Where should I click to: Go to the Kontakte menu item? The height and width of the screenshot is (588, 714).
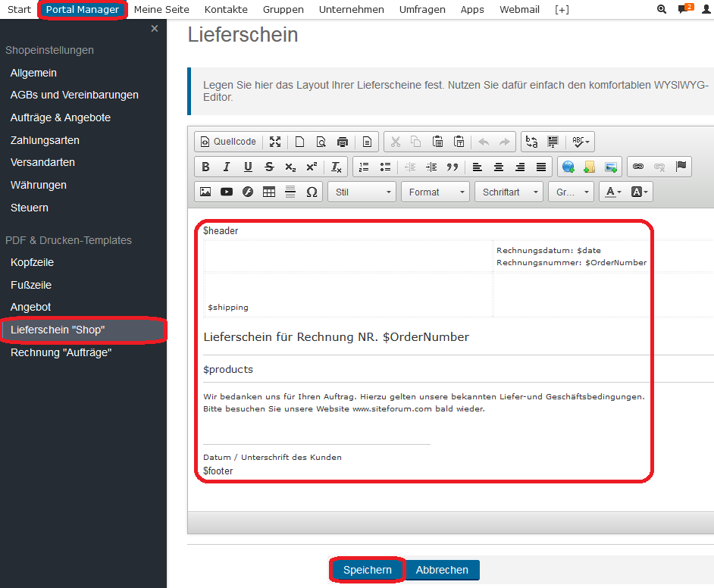(x=226, y=10)
